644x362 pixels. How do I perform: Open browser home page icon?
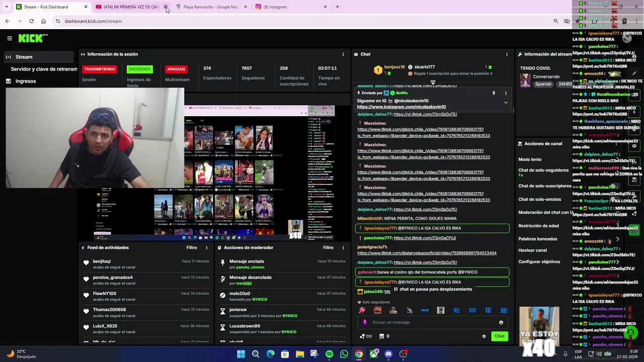tap(43, 21)
